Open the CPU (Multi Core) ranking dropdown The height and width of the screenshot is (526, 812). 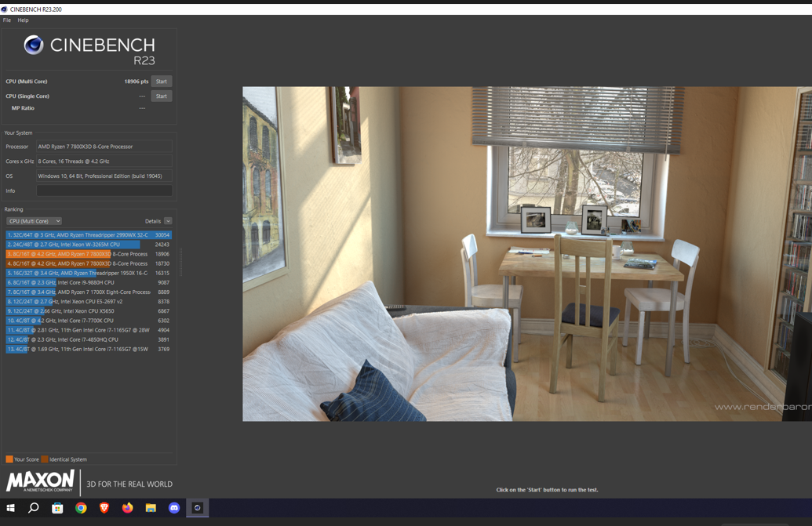35,221
